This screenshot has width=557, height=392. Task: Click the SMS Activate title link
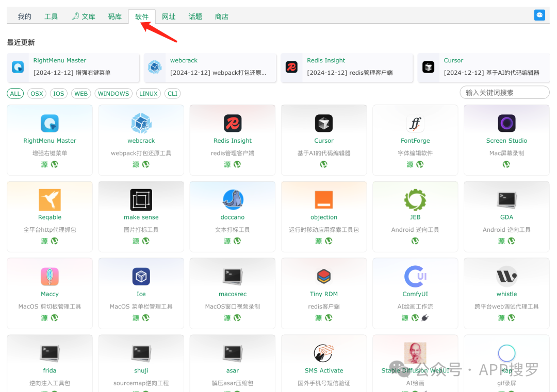coord(324,371)
